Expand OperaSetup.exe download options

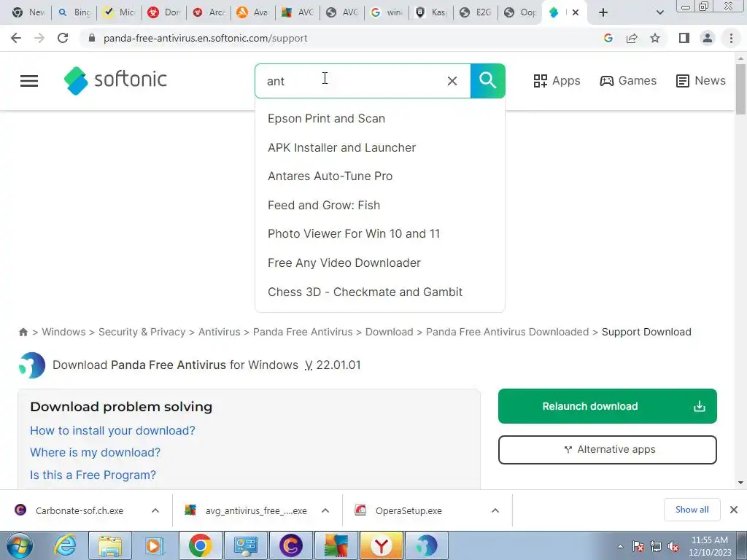[495, 510]
